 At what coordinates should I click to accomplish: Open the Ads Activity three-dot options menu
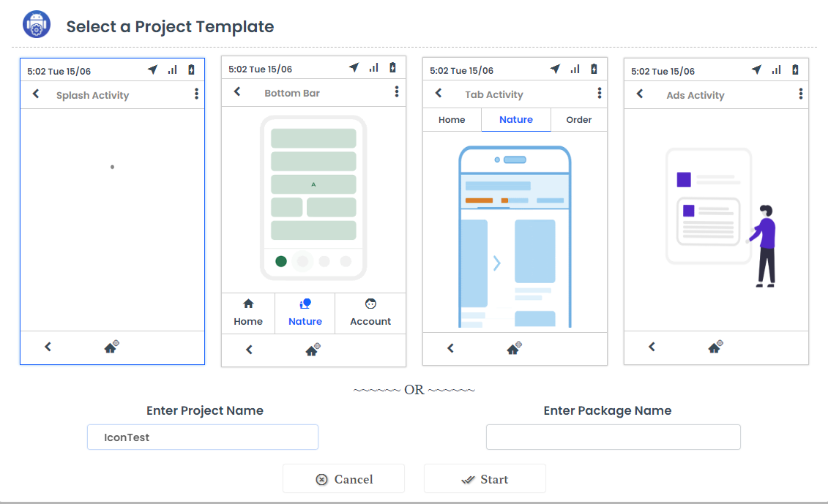[x=800, y=94]
